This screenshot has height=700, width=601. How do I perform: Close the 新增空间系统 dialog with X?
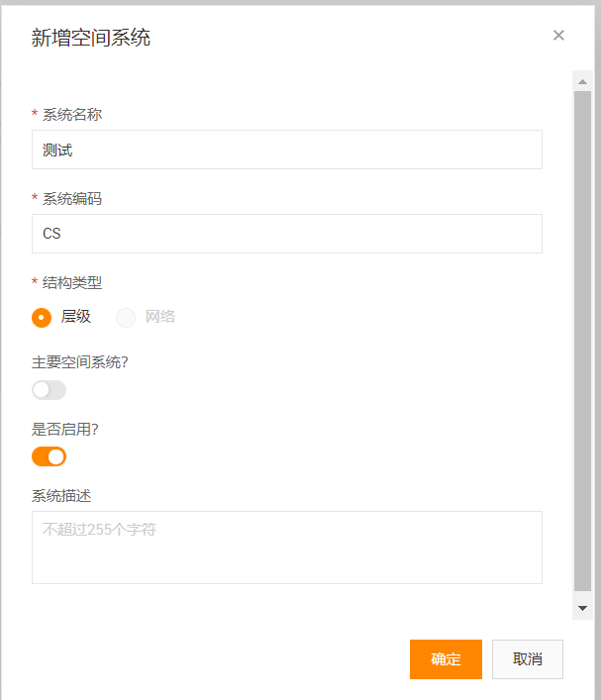coord(558,36)
